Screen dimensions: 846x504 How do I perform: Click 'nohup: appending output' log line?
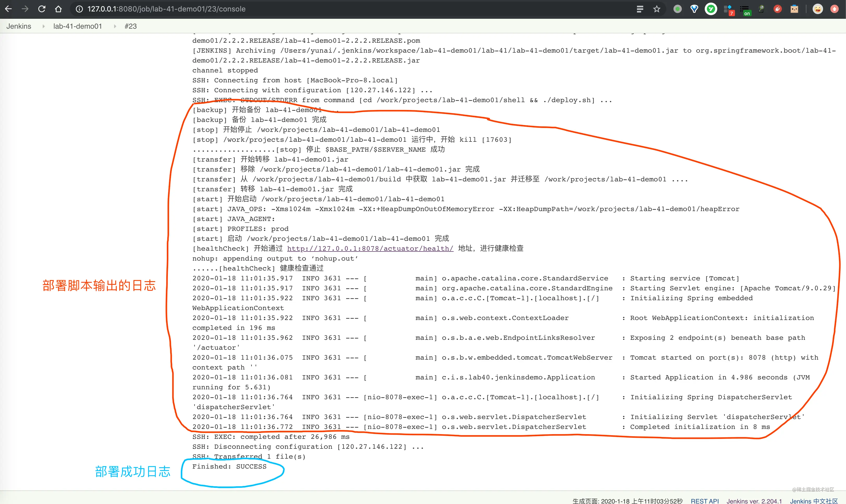275,259
